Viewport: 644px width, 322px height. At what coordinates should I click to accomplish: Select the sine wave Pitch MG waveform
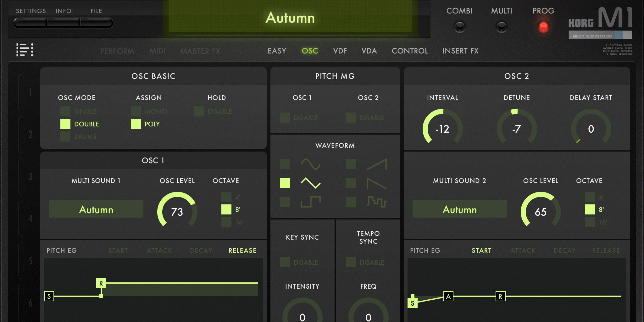pyautogui.click(x=285, y=164)
